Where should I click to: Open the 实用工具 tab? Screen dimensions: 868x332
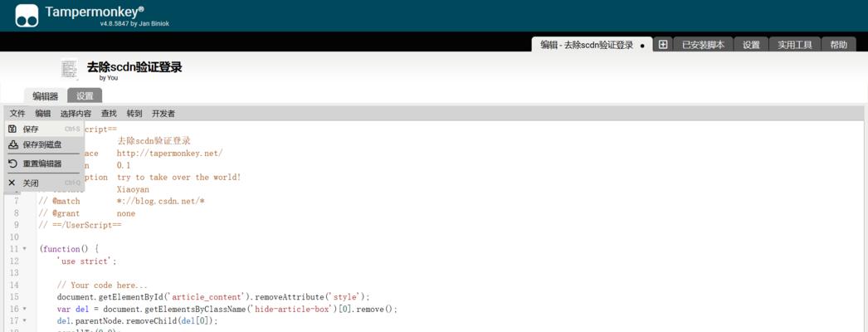click(x=795, y=45)
